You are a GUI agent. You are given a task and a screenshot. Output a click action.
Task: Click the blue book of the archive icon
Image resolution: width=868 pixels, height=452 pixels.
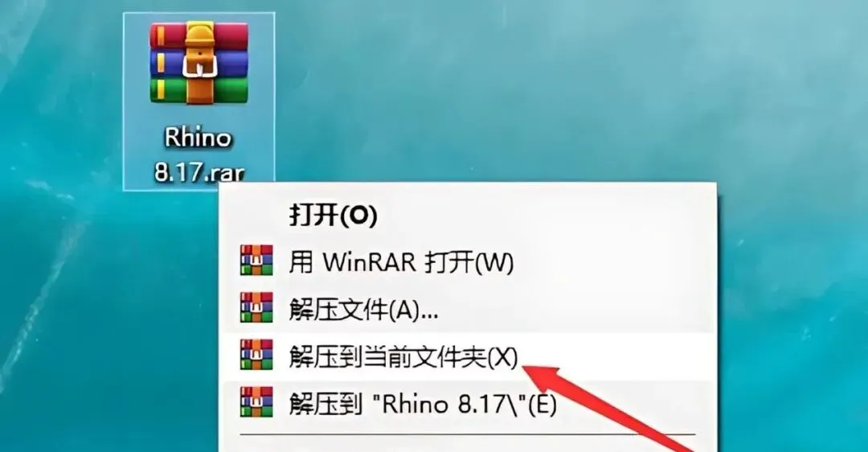click(x=199, y=63)
